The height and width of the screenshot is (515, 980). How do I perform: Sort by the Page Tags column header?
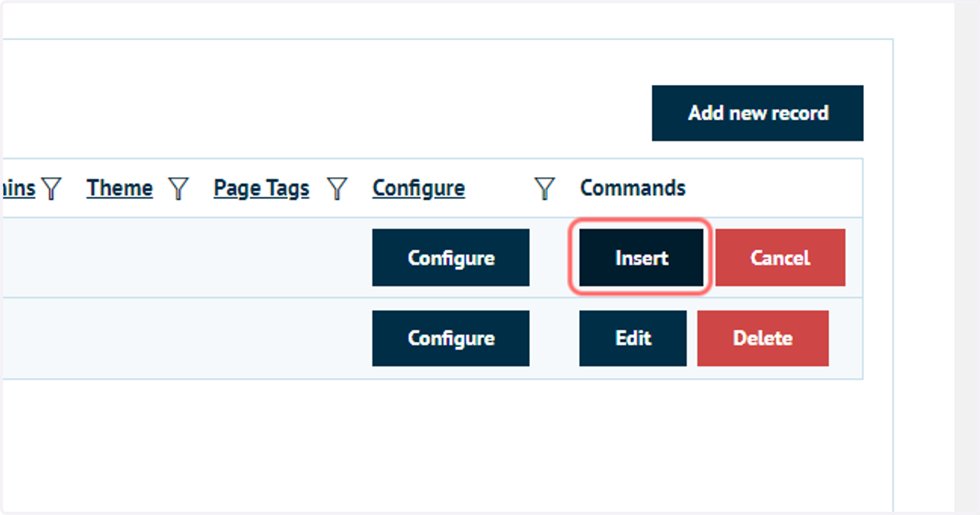pos(261,189)
